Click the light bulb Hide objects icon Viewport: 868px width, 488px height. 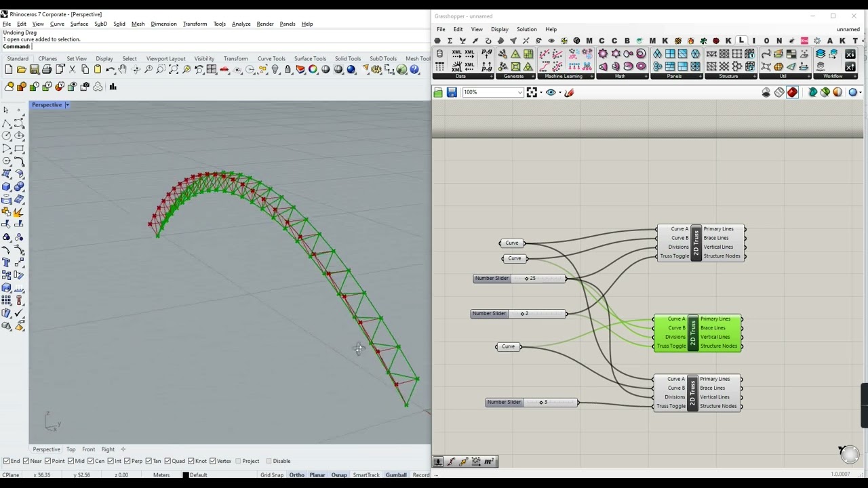(275, 69)
